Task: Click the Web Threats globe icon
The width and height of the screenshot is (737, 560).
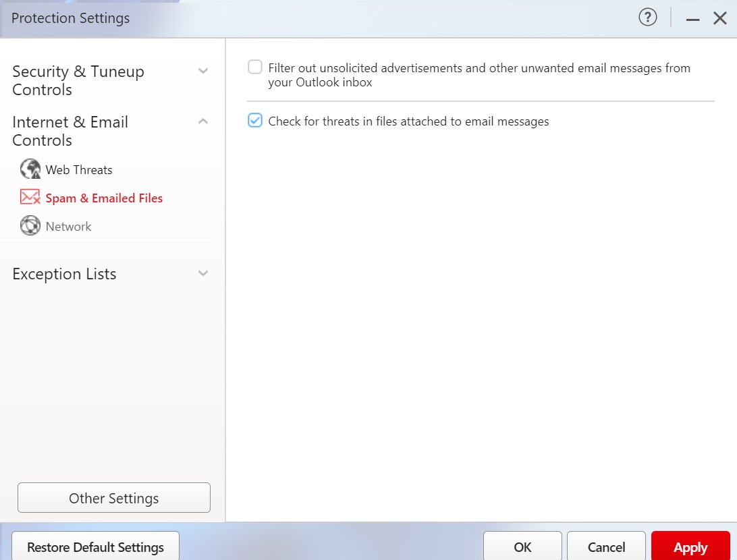Action: pos(30,169)
